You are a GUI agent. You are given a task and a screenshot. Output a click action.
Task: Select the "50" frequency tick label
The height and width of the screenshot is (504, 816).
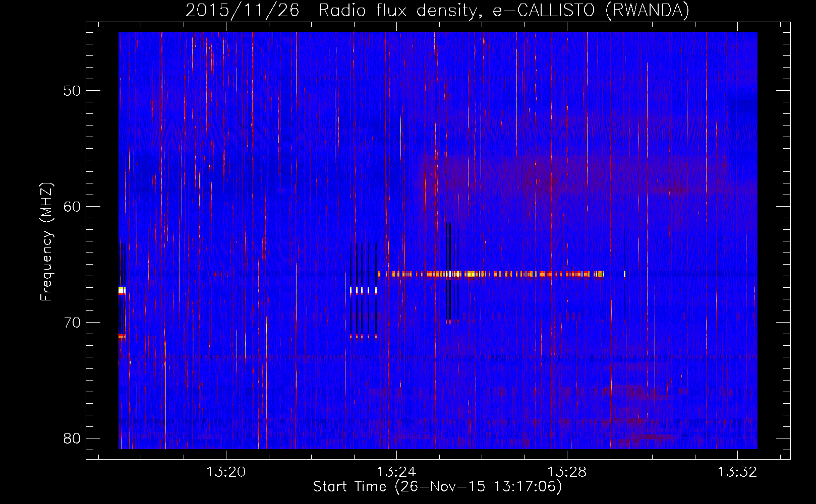[x=72, y=91]
